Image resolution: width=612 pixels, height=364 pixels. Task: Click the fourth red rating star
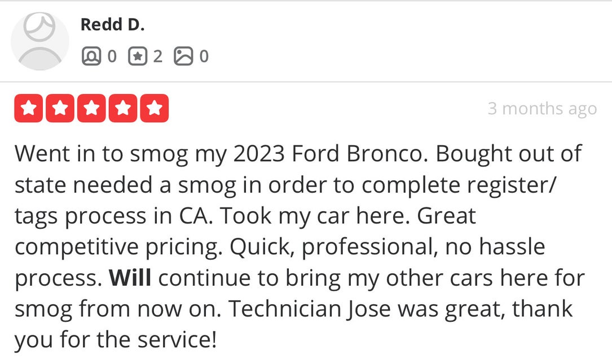(x=122, y=108)
